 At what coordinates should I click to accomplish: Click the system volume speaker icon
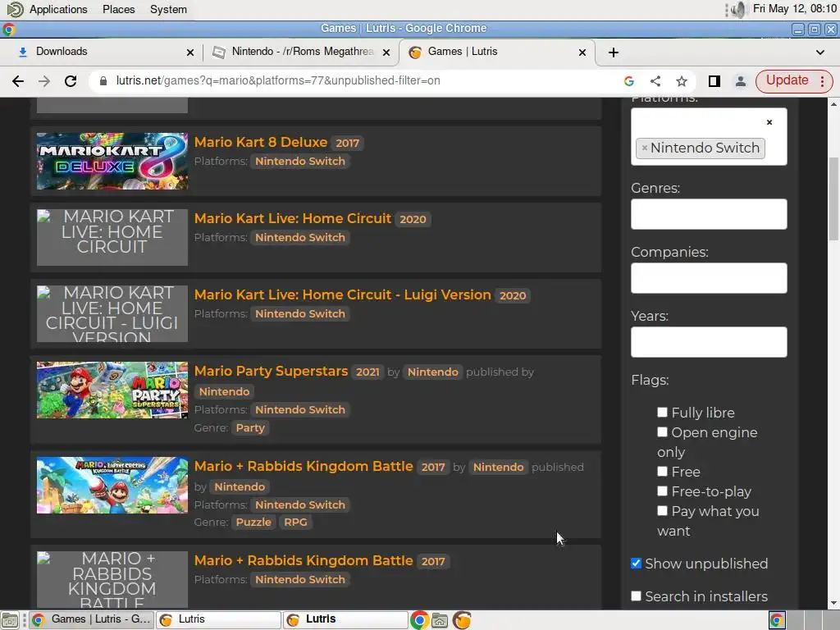[737, 9]
